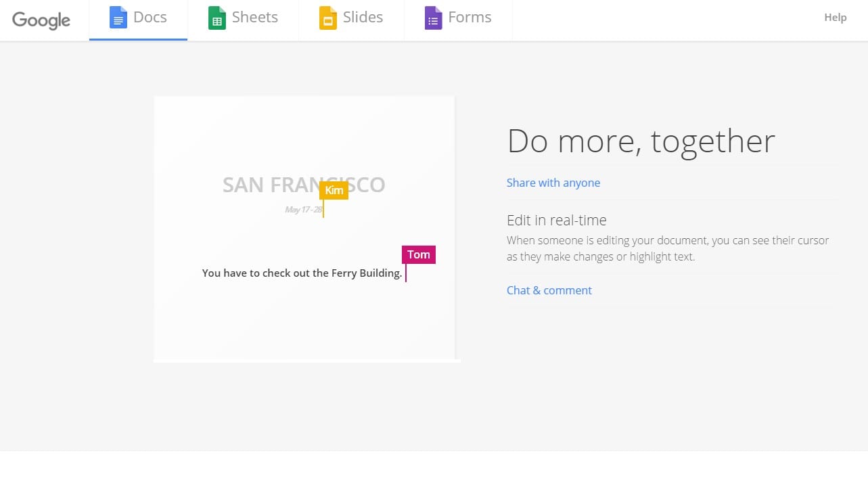Click the Ferry Building sentence
Screen dimensions: 868x500
point(302,273)
